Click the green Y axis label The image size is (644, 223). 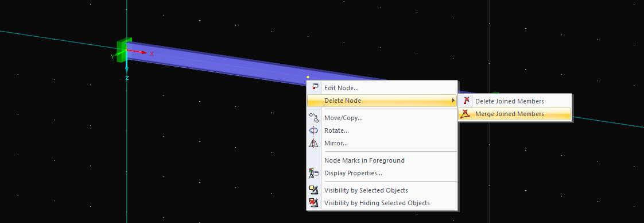click(x=112, y=57)
